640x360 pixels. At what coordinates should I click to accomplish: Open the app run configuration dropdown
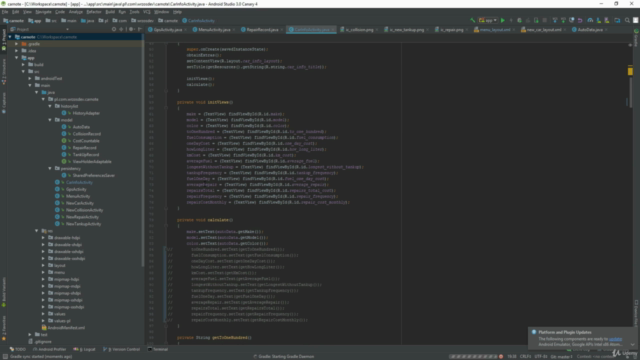[488, 20]
